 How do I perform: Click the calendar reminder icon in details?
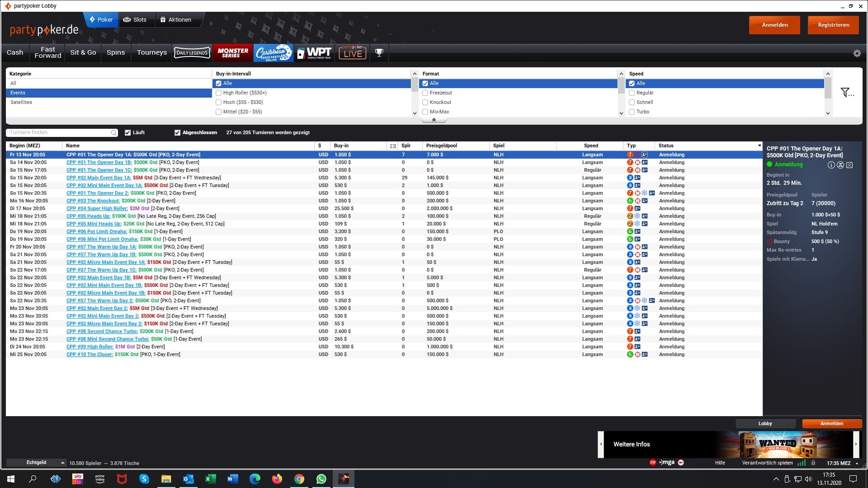(849, 165)
